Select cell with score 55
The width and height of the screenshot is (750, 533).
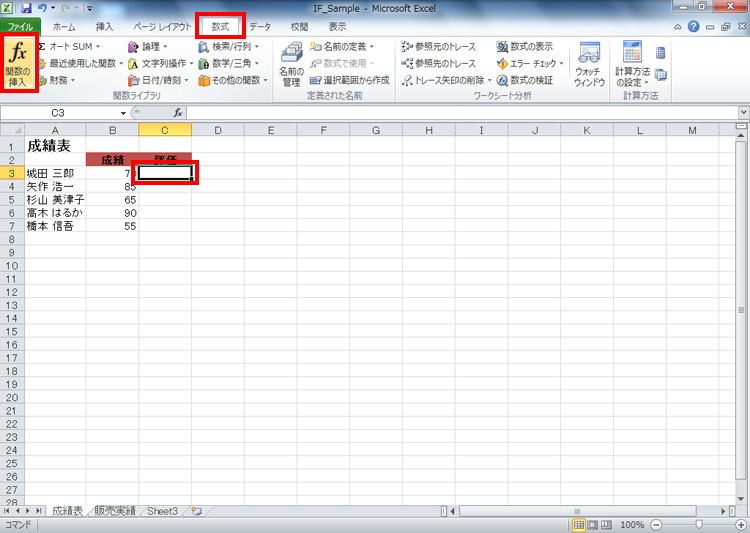112,226
